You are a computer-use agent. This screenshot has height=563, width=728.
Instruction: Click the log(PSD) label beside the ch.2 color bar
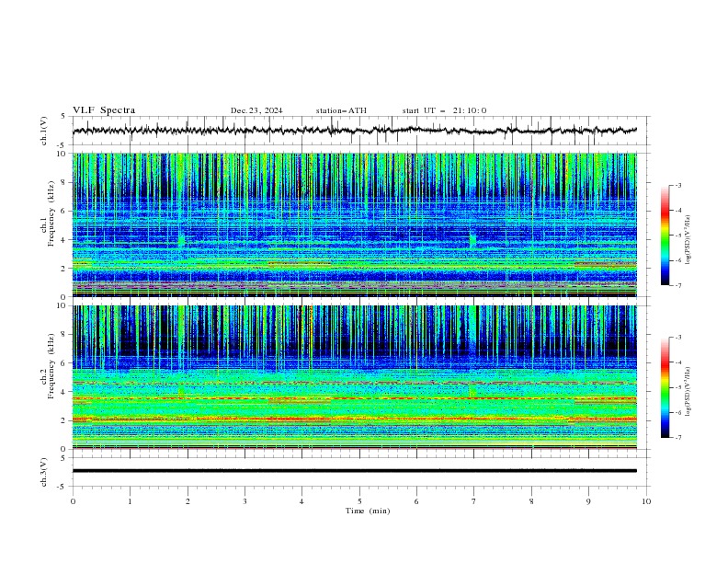coord(688,392)
